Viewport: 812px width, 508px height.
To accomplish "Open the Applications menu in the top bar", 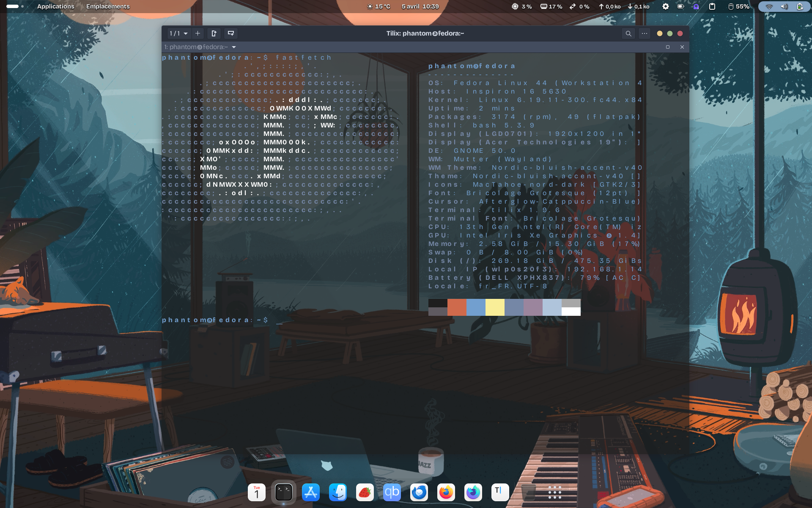I will (x=55, y=6).
